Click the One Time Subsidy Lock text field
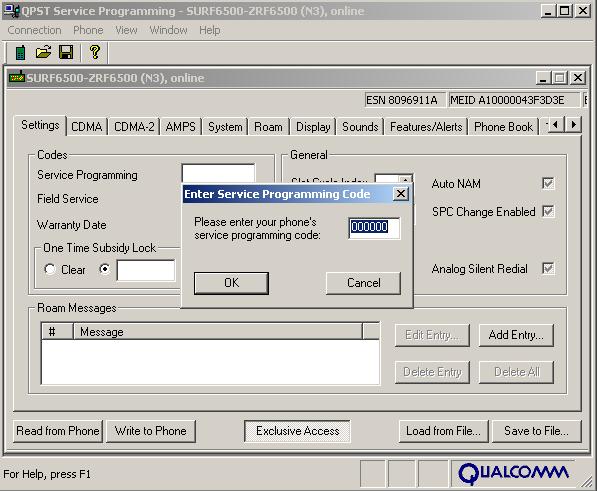This screenshot has width=597, height=491. pos(146,270)
